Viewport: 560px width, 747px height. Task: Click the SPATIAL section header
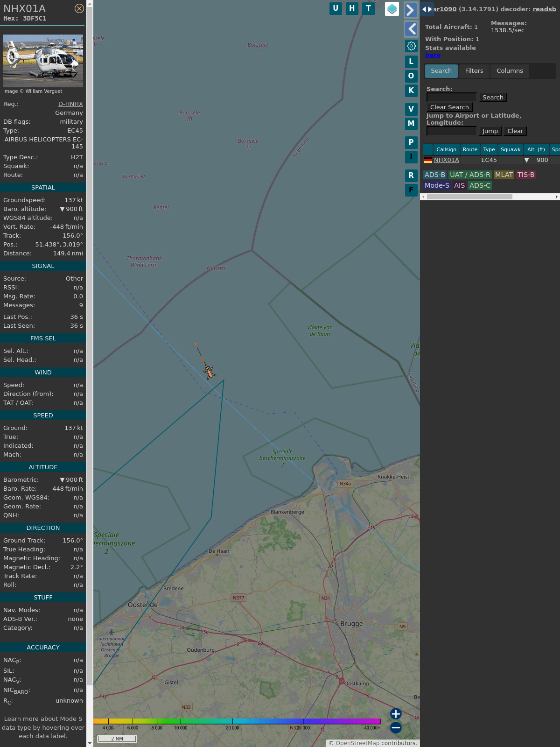[43, 188]
